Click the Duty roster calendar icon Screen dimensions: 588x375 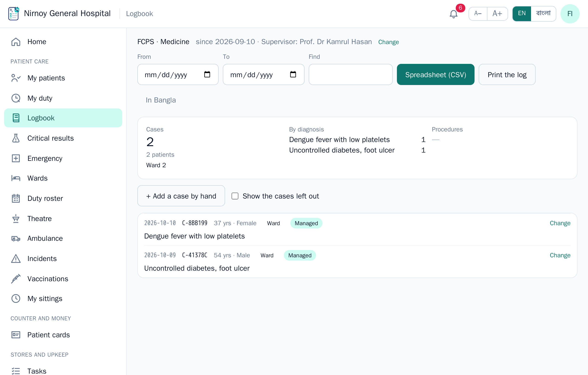click(16, 198)
